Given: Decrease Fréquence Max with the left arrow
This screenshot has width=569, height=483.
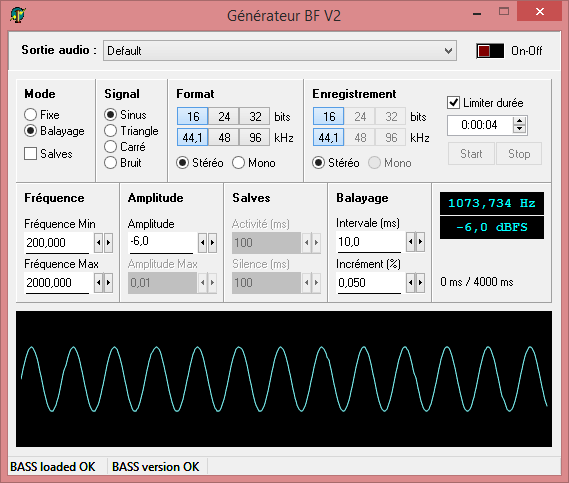Looking at the screenshot, I should click(99, 282).
